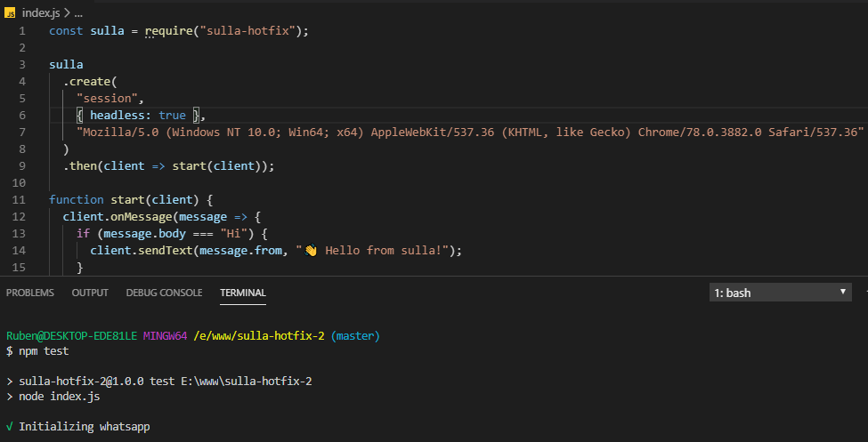Open the DEBUG CONSOLE tab
Image resolution: width=868 pixels, height=442 pixels.
coord(164,293)
